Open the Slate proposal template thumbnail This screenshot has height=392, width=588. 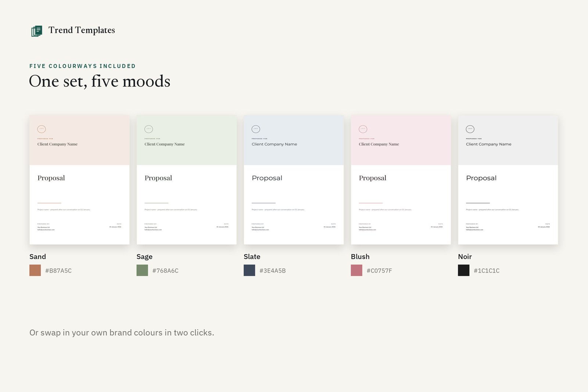click(294, 180)
